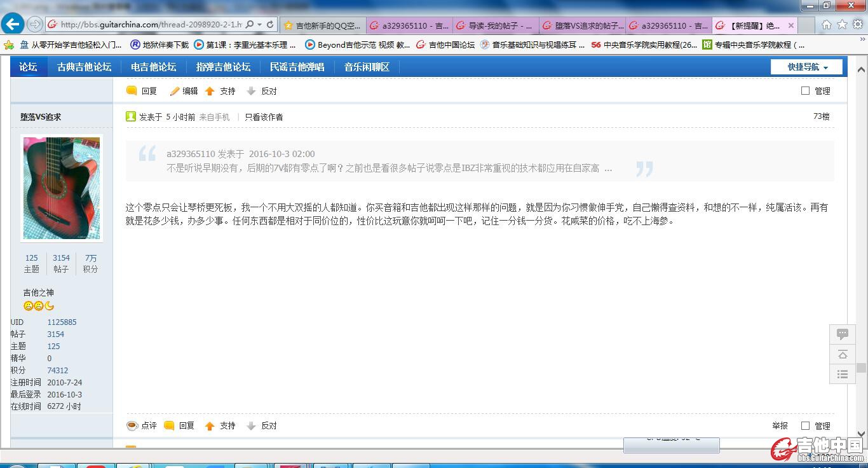Select the 音乐闲聊区 navigation item
This screenshot has width=868, height=468.
coord(367,67)
